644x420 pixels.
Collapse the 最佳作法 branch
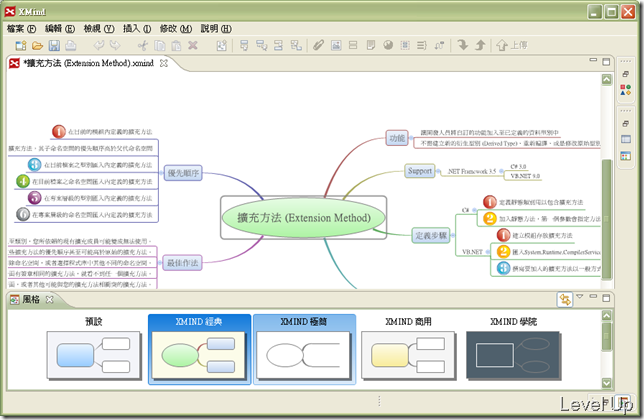pos(161,263)
